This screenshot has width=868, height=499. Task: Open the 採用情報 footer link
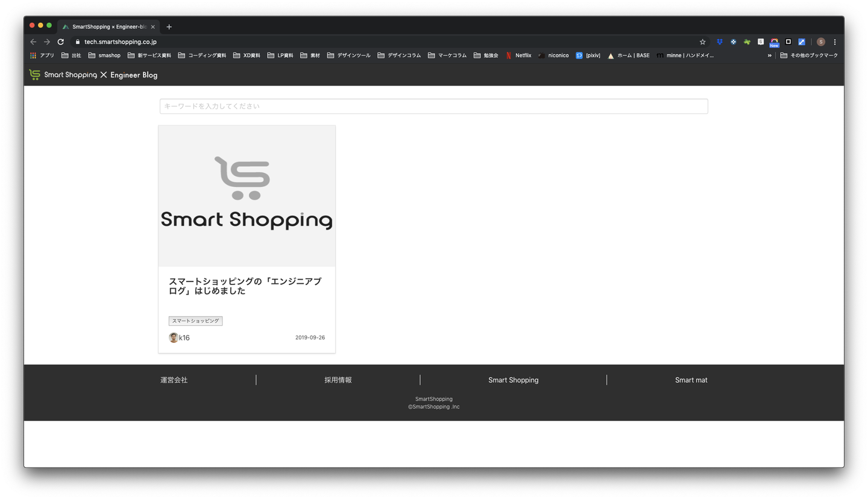[x=338, y=380]
